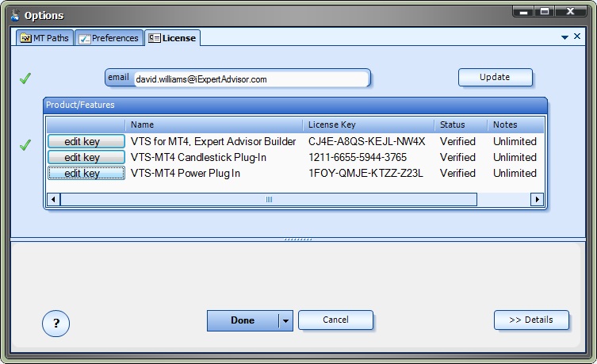Click the table's right scroll arrow
Viewport: 597px width, 364px height.
point(537,199)
